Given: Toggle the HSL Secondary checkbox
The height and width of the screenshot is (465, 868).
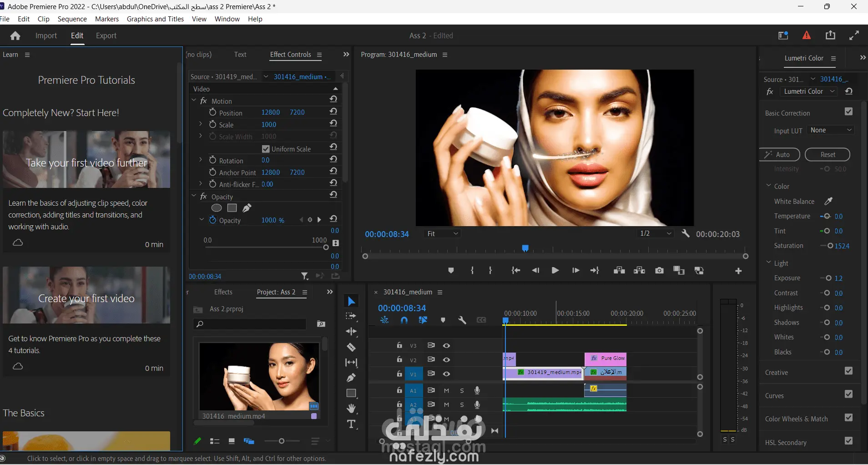Looking at the screenshot, I should click(x=848, y=440).
